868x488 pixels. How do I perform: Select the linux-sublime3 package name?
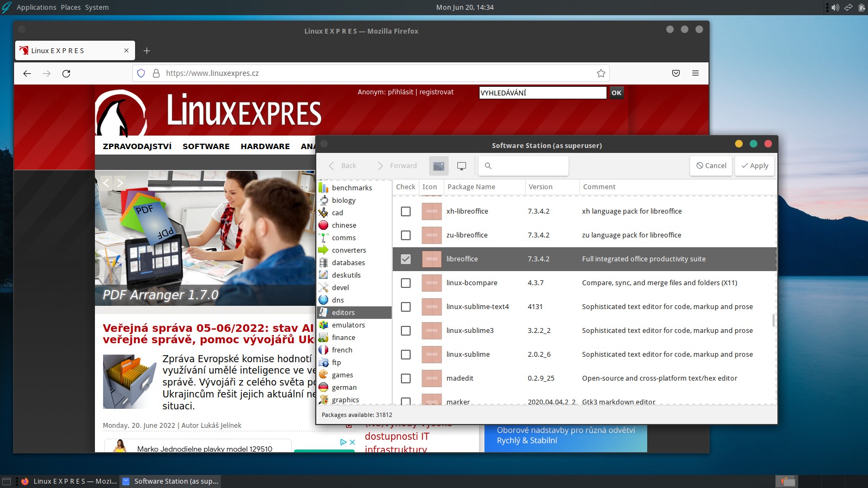(x=470, y=331)
